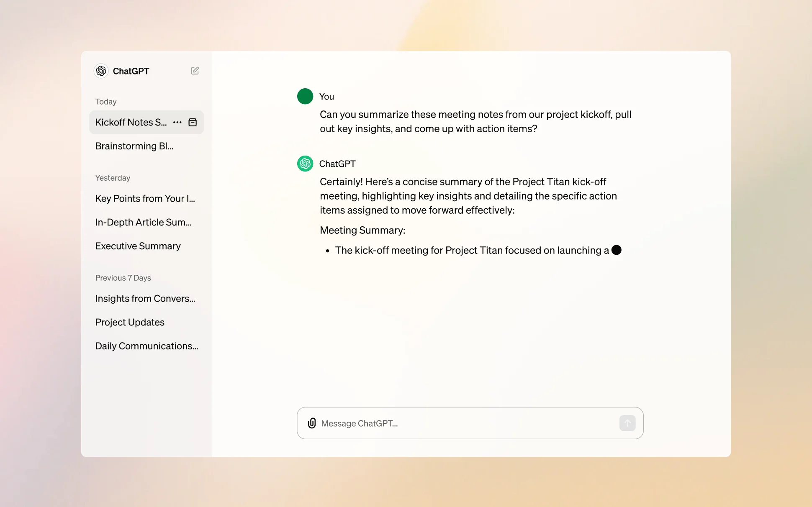
Task: Select the Executive Summary conversation
Action: click(138, 245)
